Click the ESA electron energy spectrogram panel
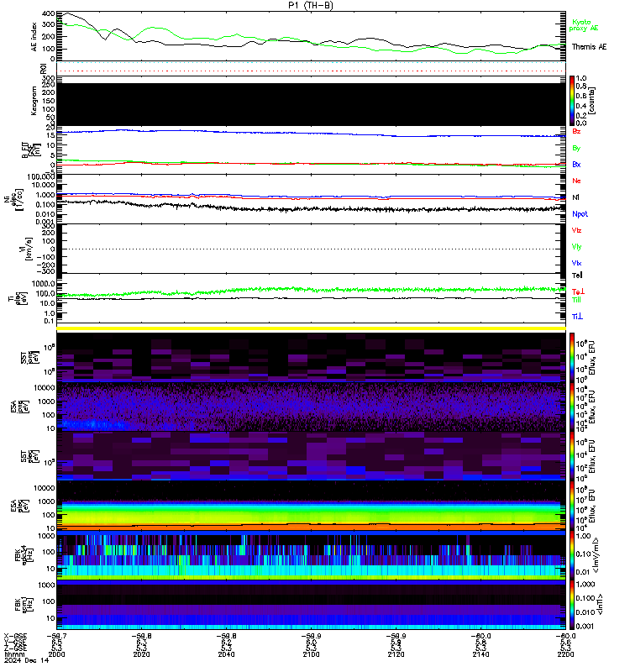 (311, 506)
